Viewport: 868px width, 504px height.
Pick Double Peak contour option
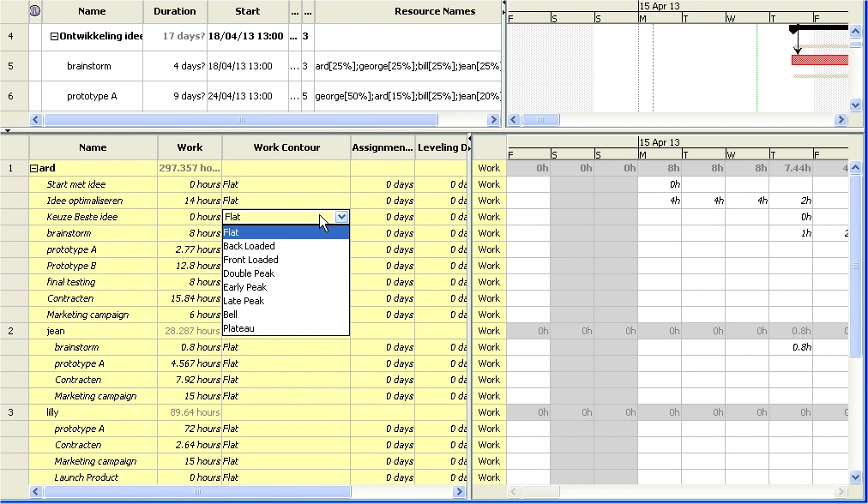coord(286,273)
